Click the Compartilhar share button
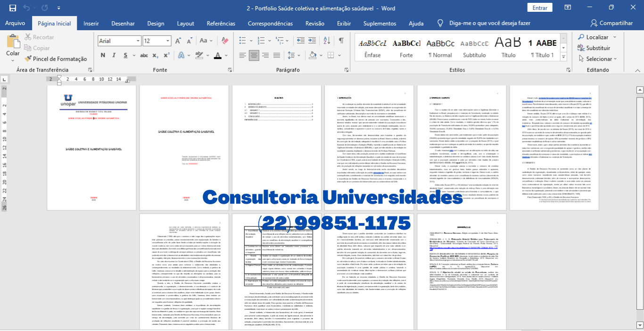644x331 pixels. (x=611, y=23)
